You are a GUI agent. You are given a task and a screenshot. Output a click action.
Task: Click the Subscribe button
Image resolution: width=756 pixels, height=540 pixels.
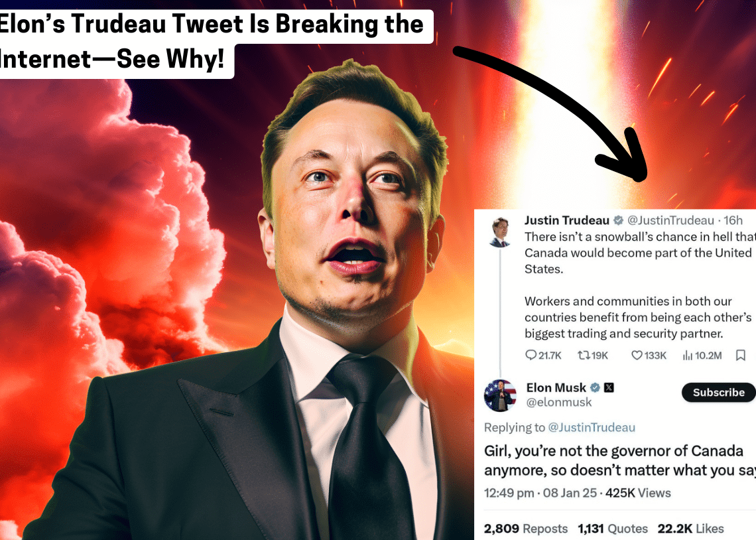coord(718,393)
